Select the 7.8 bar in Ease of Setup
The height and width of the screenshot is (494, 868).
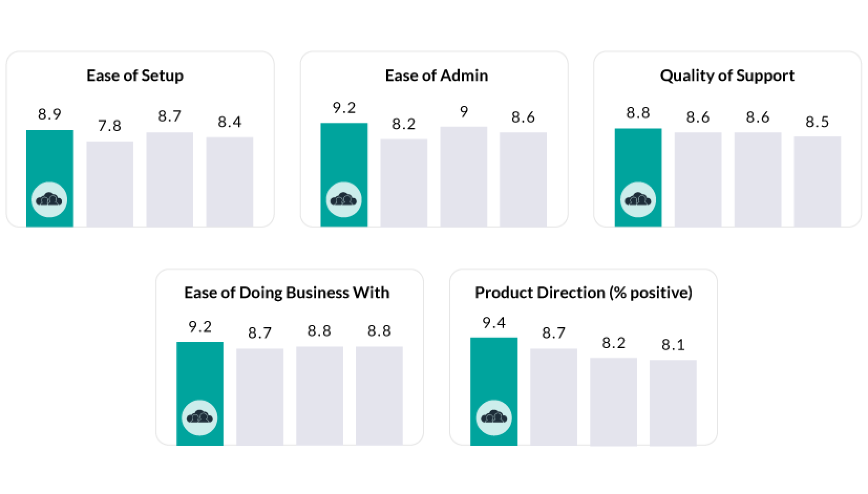point(110,184)
